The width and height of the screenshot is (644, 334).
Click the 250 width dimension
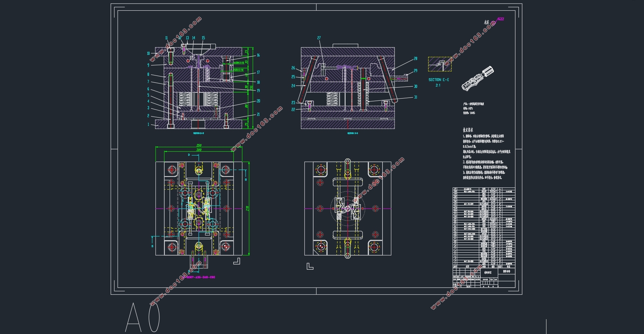(x=199, y=145)
